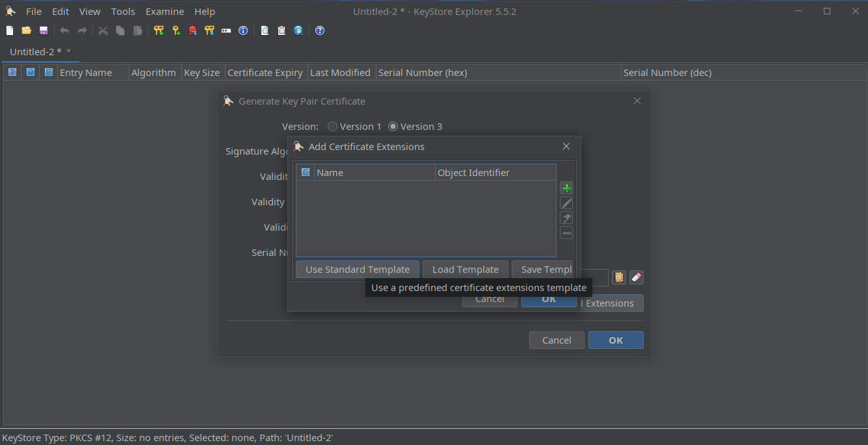Click the blue Help question mark icon

320,31
